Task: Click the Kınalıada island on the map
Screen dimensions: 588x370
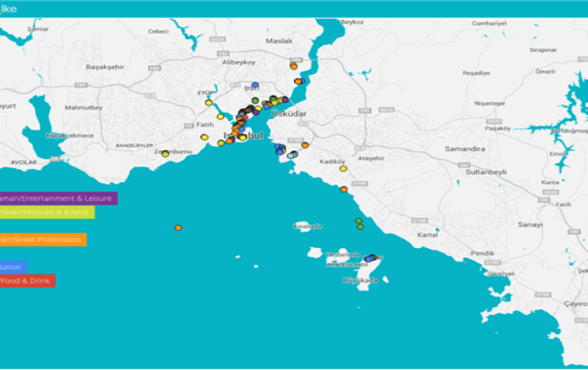Action: click(x=309, y=226)
